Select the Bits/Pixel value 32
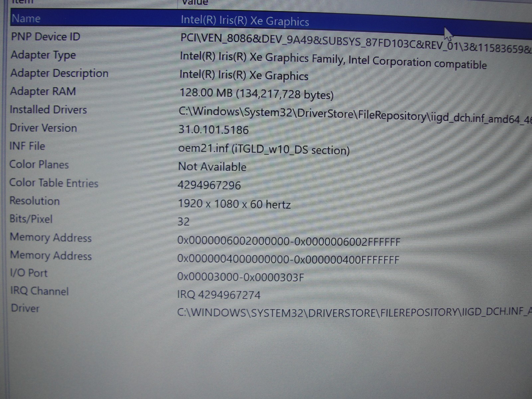Viewport: 532px width, 399px height. 184,221
